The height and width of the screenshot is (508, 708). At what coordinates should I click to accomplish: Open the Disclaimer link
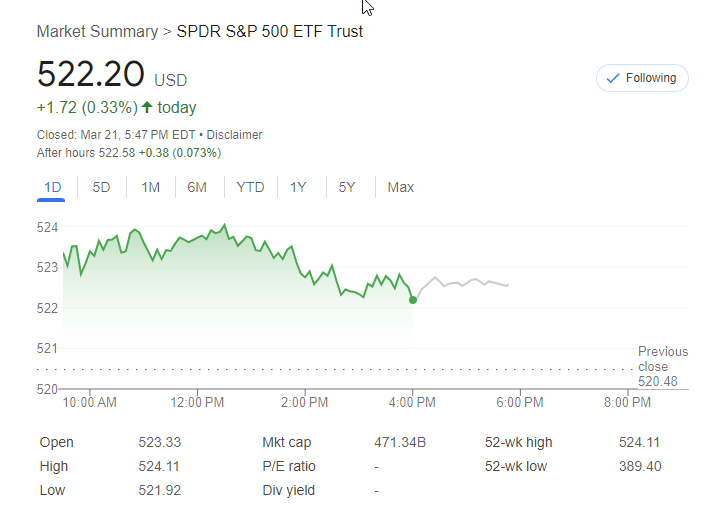pos(235,134)
